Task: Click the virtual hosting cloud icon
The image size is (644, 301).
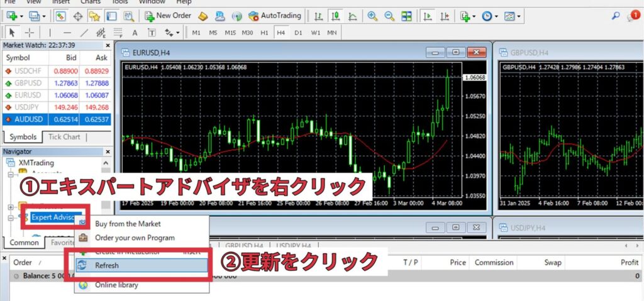Action: [220, 16]
